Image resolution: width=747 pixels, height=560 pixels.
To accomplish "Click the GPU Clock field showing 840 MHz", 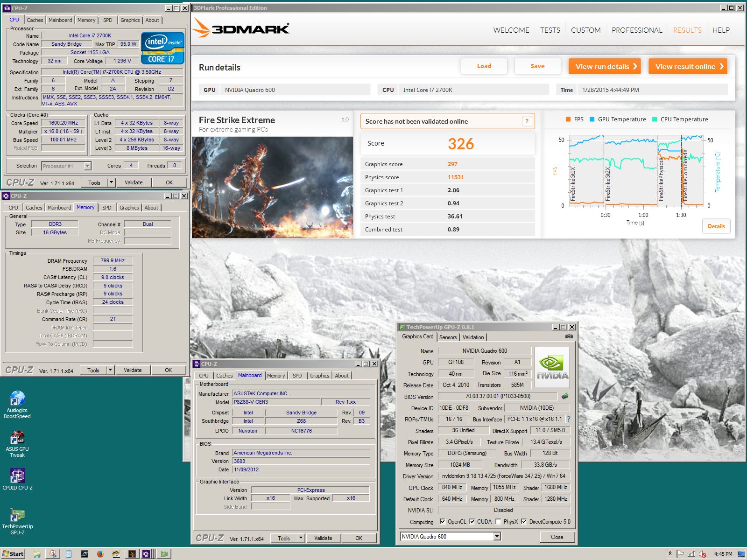I will coord(452,487).
